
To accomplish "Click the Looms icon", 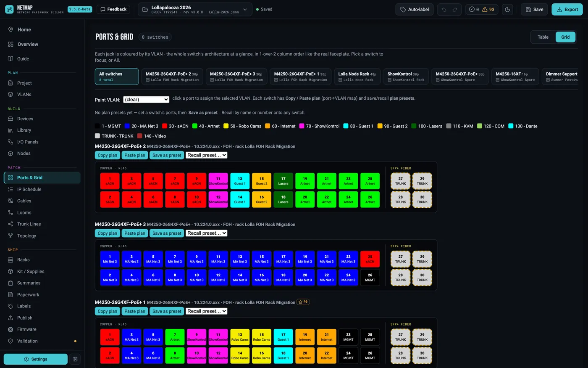I will click(x=10, y=213).
